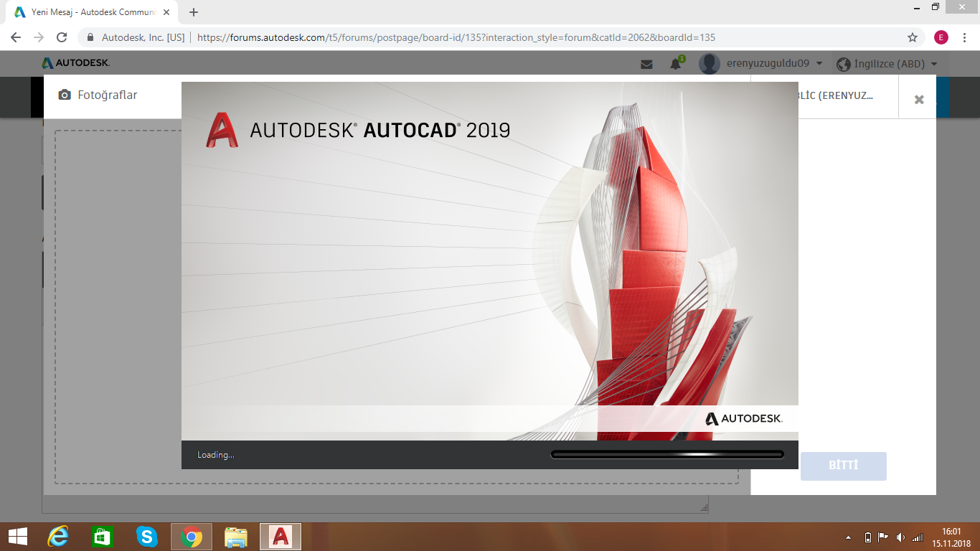
Task: Open the Chrome three-dot menu
Action: pyautogui.click(x=965, y=37)
